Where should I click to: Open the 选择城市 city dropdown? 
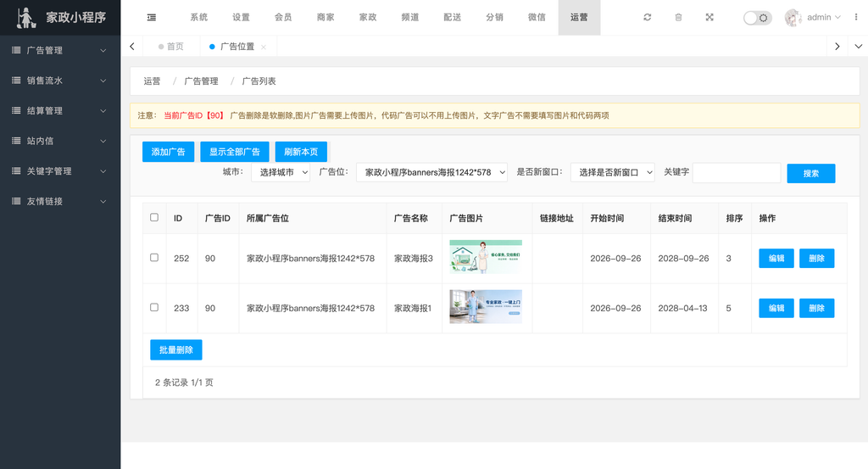tap(281, 172)
